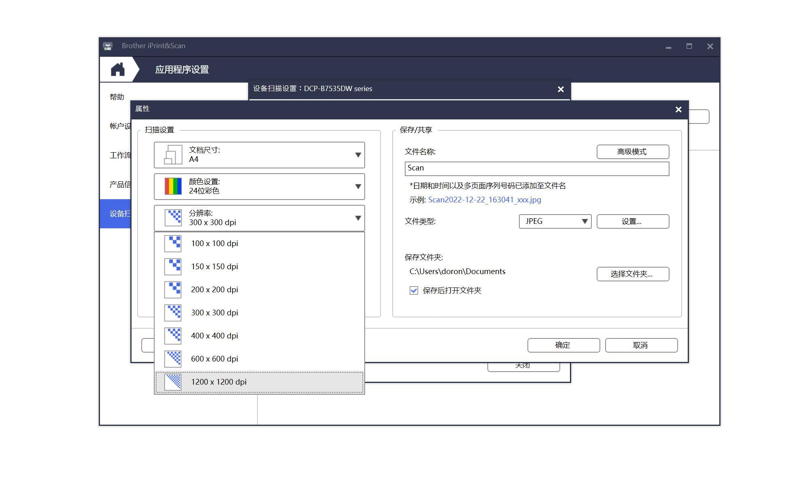Screen dimensions: 812x504
Task: Click the 保存/共享 group label
Action: tap(416, 130)
